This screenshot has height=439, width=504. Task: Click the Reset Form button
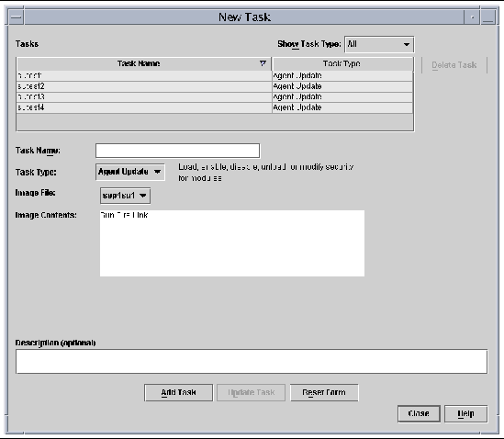point(324,392)
